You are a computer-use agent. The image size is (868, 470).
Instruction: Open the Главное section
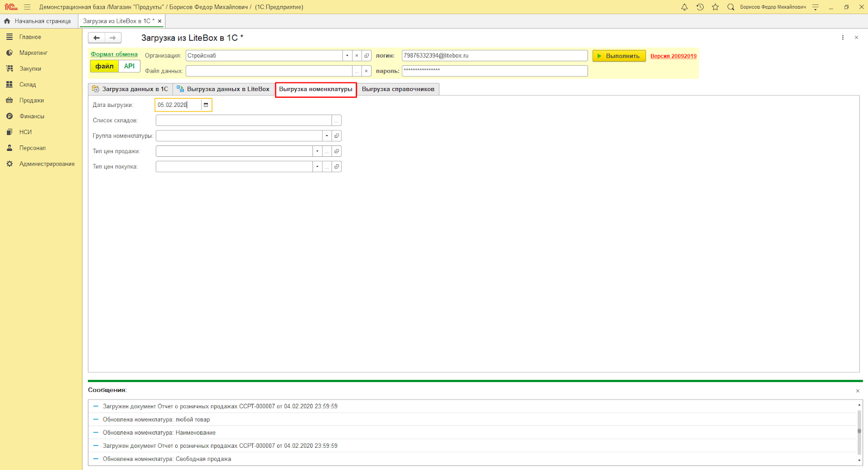[30, 37]
